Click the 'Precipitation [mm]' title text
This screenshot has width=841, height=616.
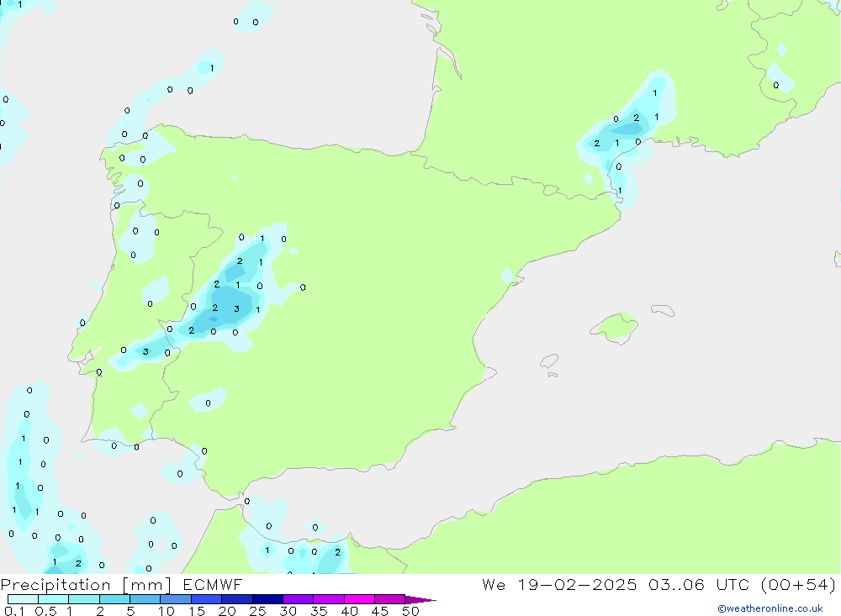pyautogui.click(x=87, y=585)
